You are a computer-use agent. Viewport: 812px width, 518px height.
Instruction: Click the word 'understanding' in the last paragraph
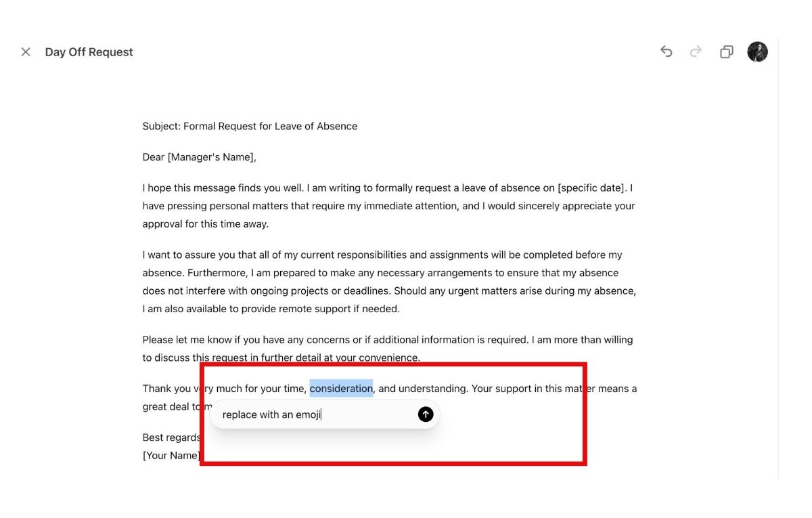coord(433,389)
